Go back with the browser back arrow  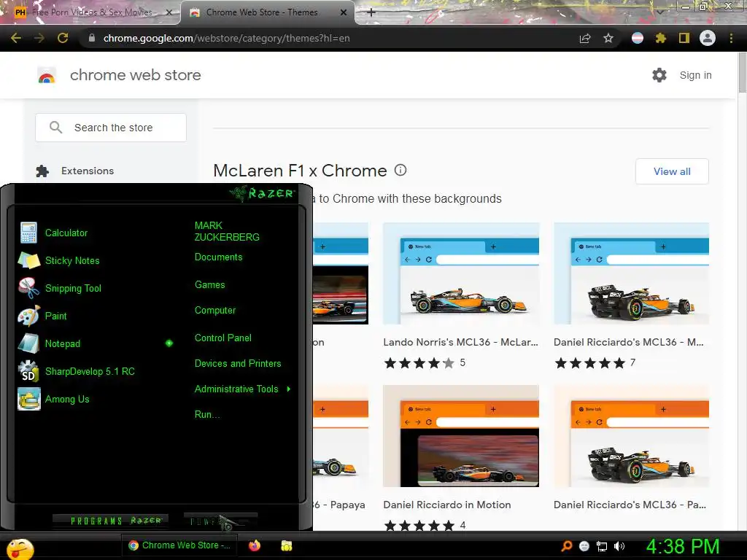click(16, 38)
